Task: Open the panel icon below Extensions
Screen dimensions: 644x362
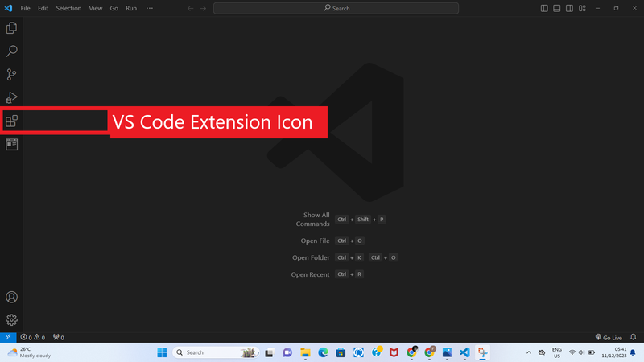Action: (x=11, y=145)
